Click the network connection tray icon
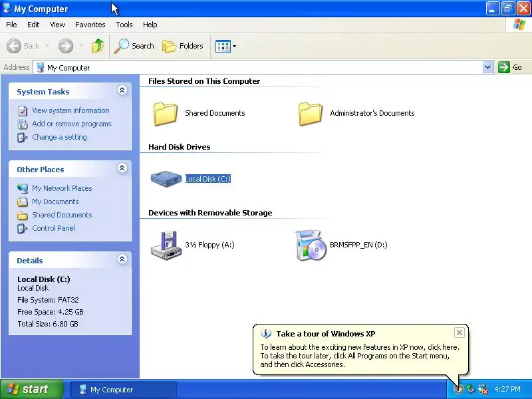The width and height of the screenshot is (532, 399). 483,389
